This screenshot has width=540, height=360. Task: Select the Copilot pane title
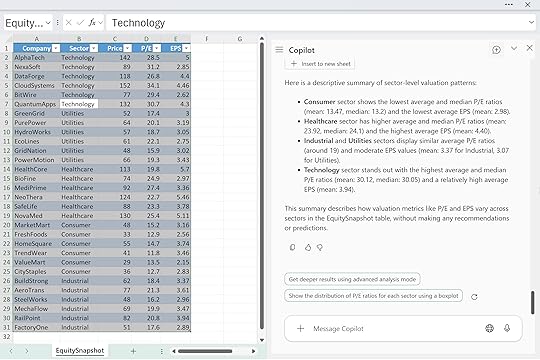pyautogui.click(x=302, y=50)
